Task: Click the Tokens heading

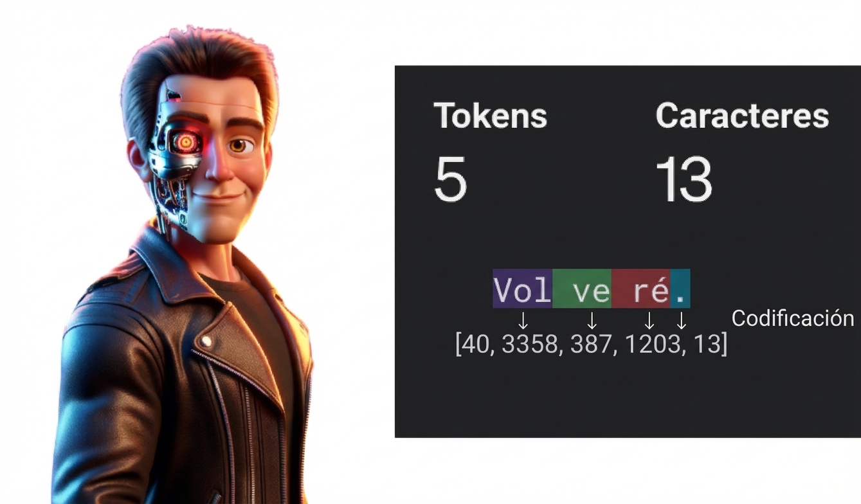Action: click(491, 116)
